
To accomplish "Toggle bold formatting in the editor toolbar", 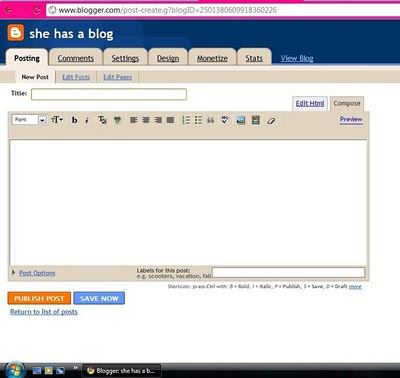I will [x=74, y=120].
